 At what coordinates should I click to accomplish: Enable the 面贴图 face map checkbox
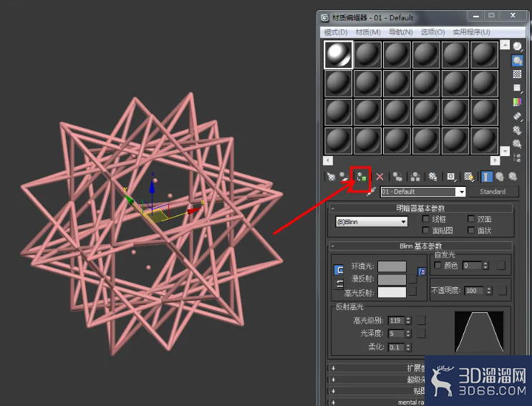tap(425, 230)
